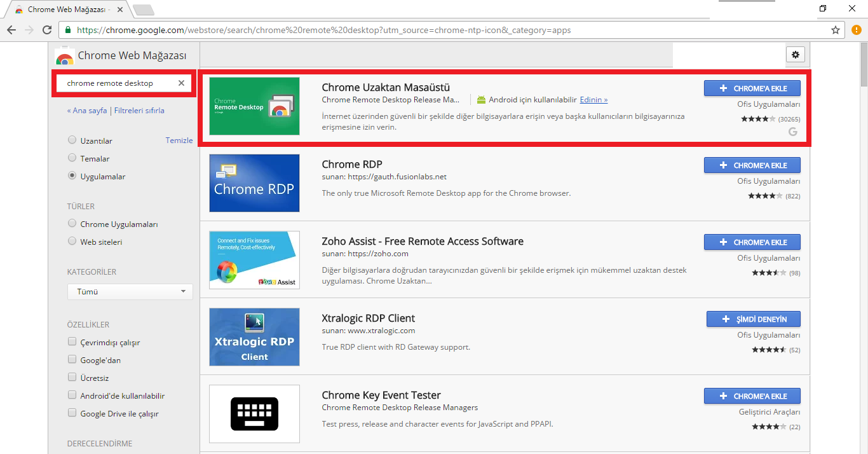Click the address bar URL
868x454 pixels.
[324, 30]
